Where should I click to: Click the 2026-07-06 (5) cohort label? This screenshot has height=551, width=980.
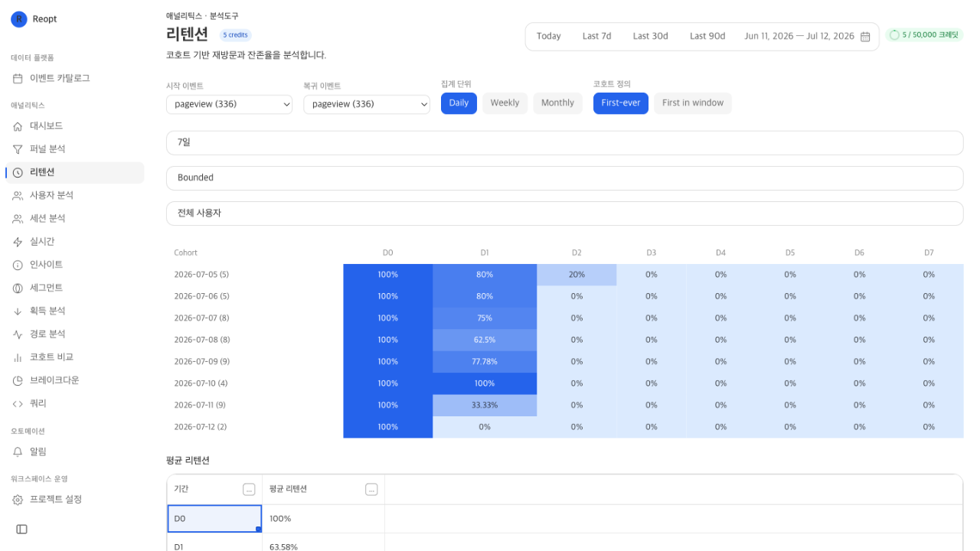pos(202,296)
